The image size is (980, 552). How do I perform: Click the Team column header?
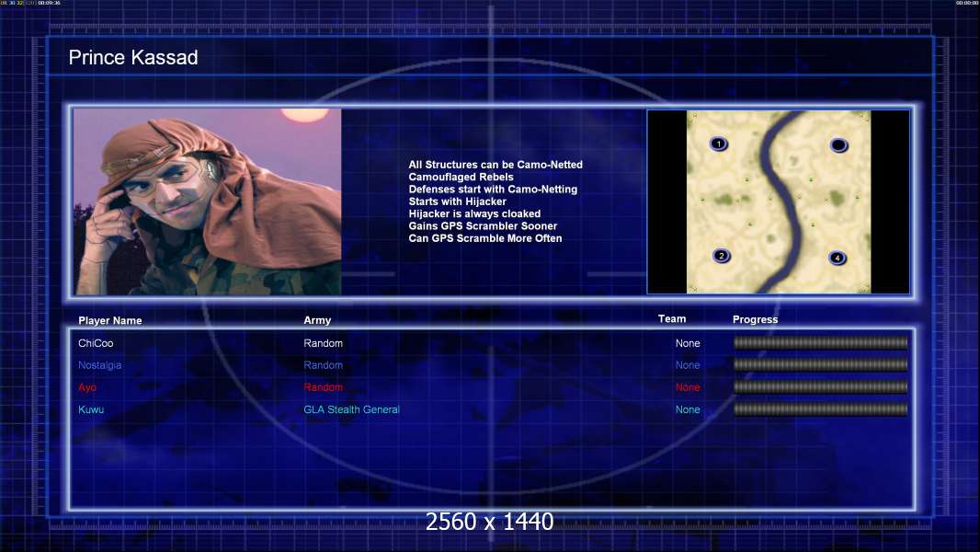tap(672, 319)
